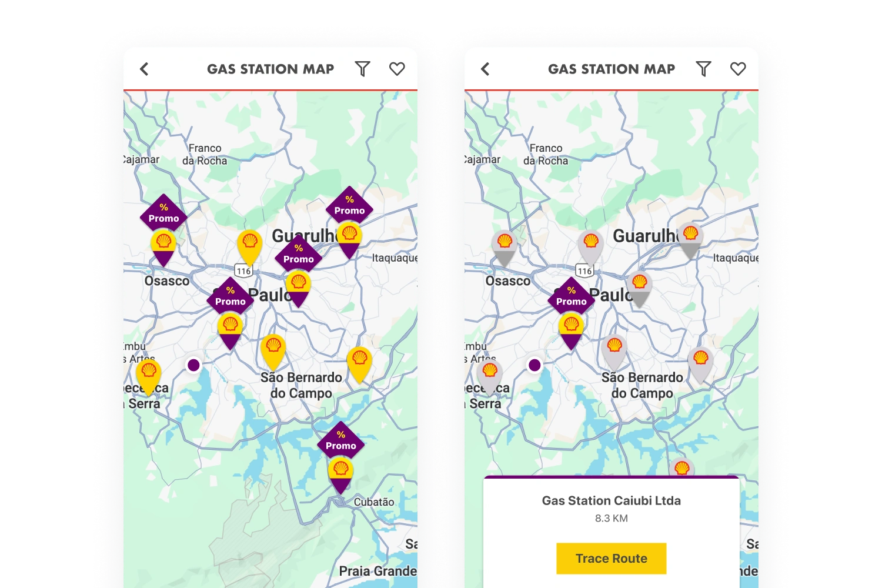Click the Trace Route button
Viewport: 882px width, 588px height.
tap(612, 558)
